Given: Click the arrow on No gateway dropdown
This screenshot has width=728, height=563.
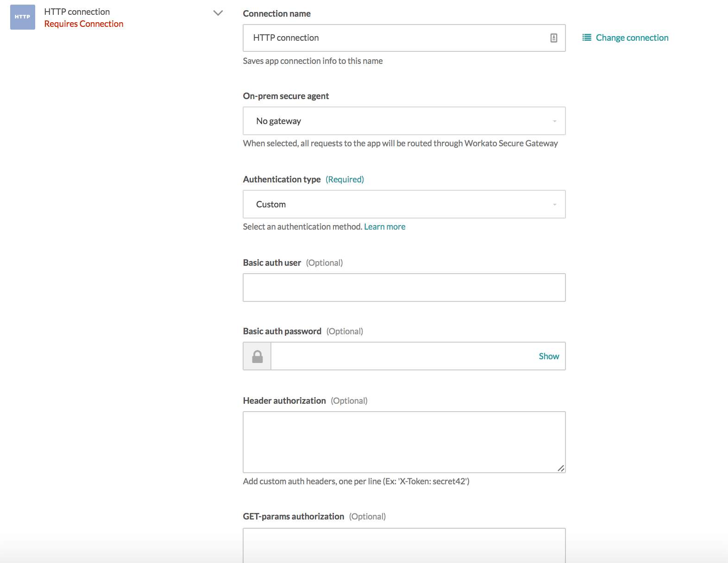Looking at the screenshot, I should click(554, 121).
